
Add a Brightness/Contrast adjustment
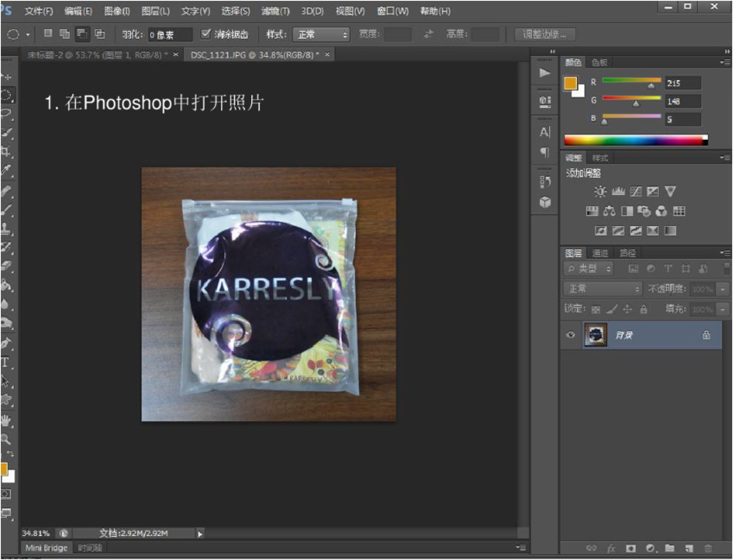pyautogui.click(x=600, y=192)
